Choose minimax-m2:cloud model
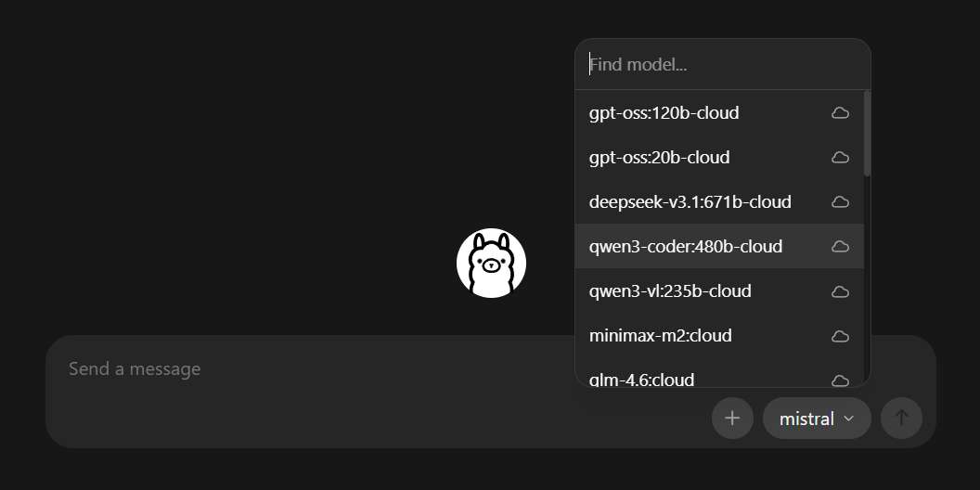The width and height of the screenshot is (980, 490). pyautogui.click(x=660, y=336)
